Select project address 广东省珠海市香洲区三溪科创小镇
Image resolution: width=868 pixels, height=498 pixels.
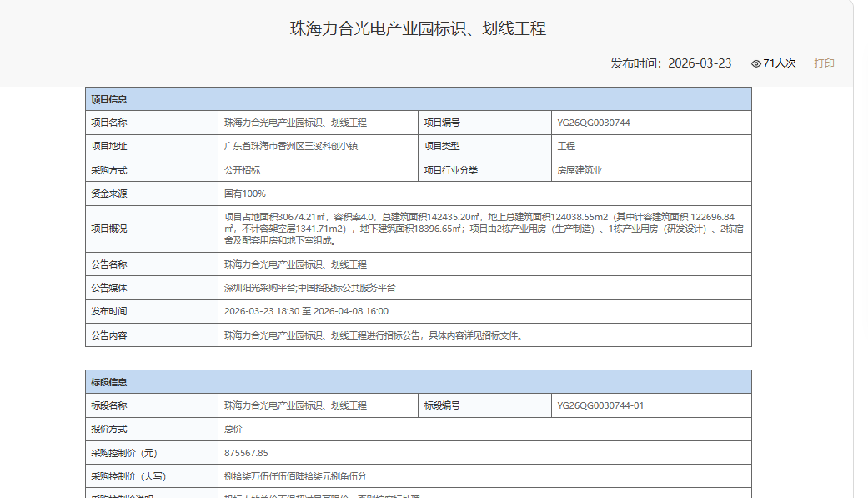pyautogui.click(x=290, y=146)
